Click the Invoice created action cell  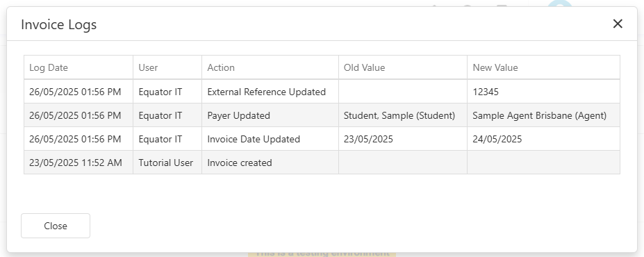pos(270,163)
